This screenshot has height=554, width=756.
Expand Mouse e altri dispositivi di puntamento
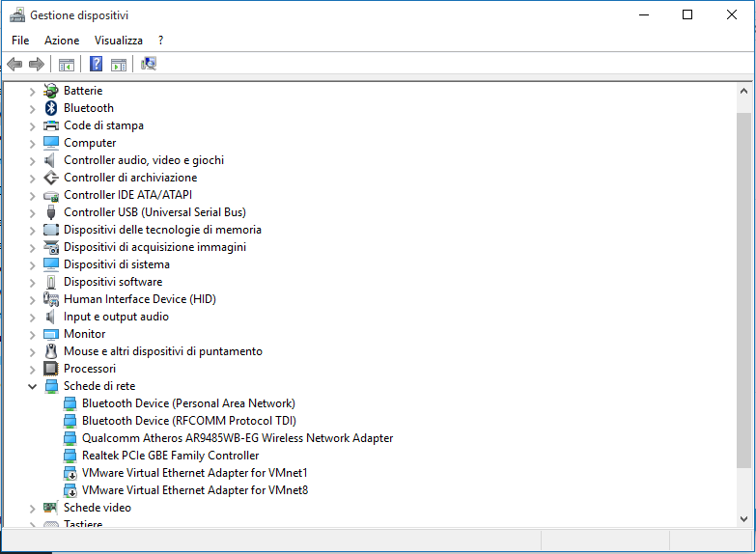[x=32, y=352]
